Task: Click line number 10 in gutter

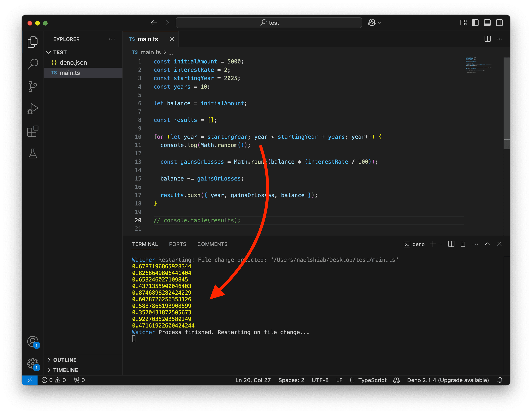Action: pyautogui.click(x=138, y=137)
